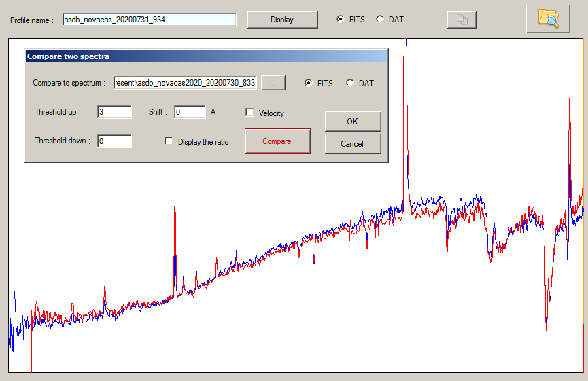Click the Shift value field
588x381 pixels.
pos(190,112)
